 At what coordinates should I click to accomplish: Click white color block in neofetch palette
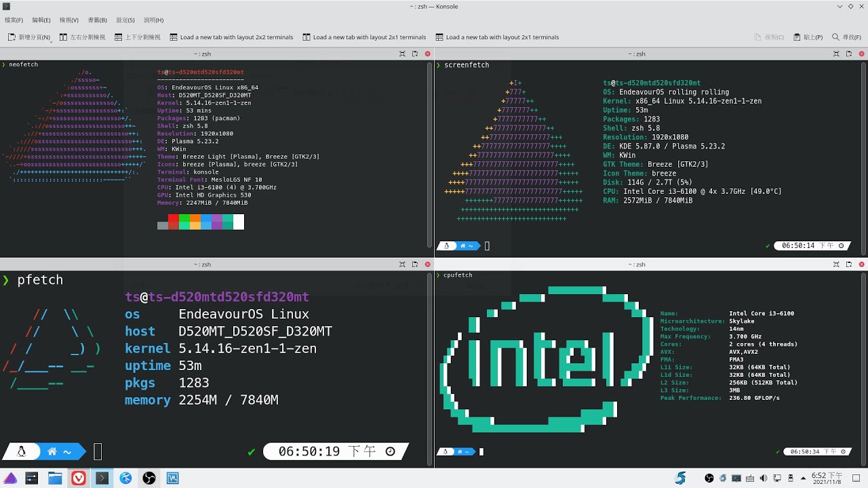pyautogui.click(x=239, y=222)
